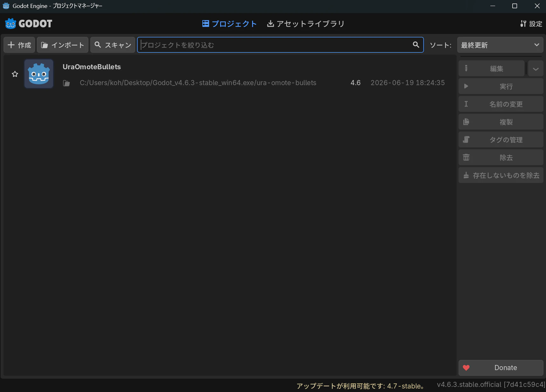
Task: Click the update available 4.7-stable link
Action: coord(361,386)
